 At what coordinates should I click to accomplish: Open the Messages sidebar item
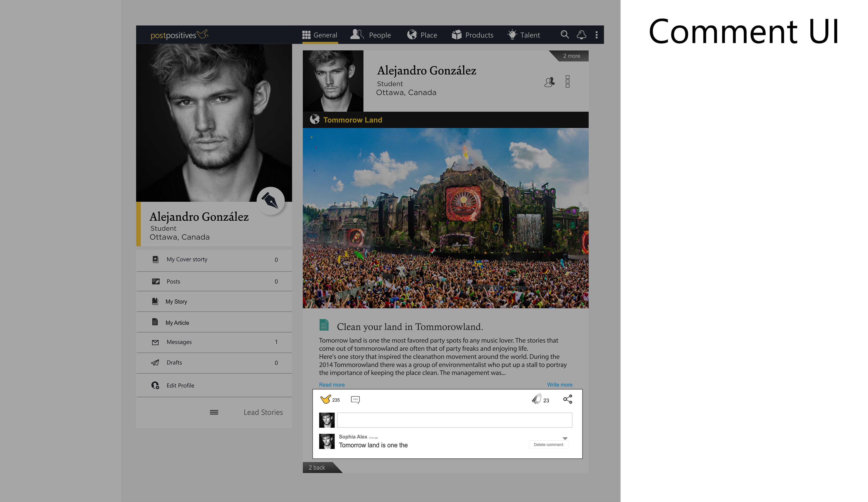click(x=179, y=342)
